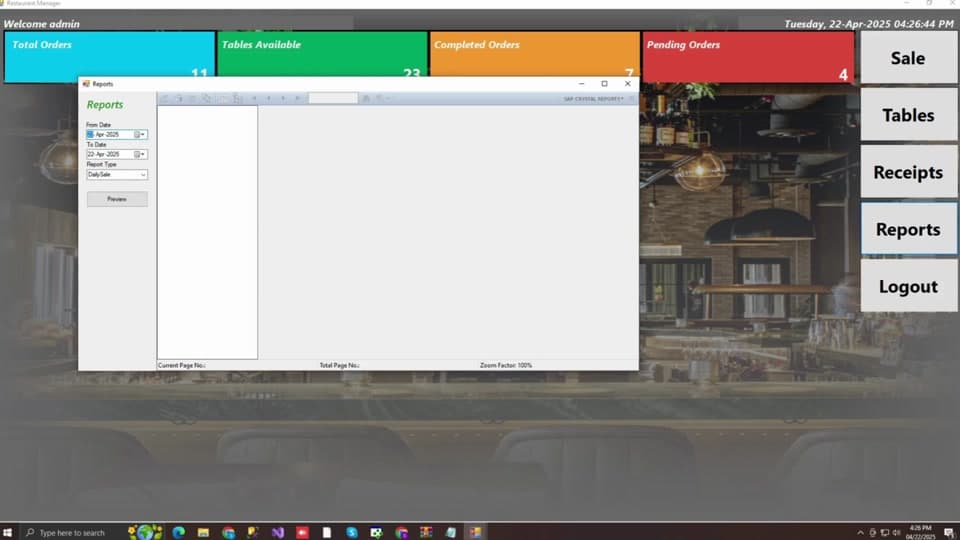
Task: Open Visual Studio from taskbar
Action: point(277,533)
